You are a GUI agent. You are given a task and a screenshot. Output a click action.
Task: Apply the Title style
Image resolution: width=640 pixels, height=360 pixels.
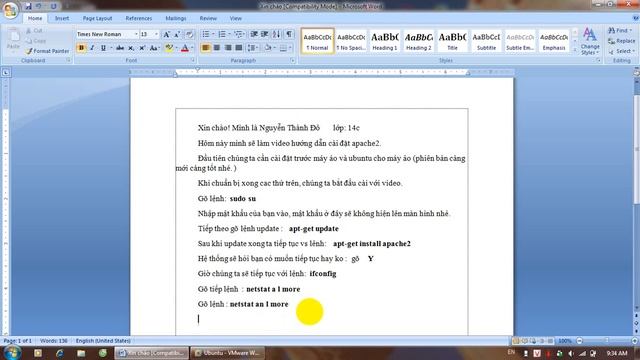point(452,41)
